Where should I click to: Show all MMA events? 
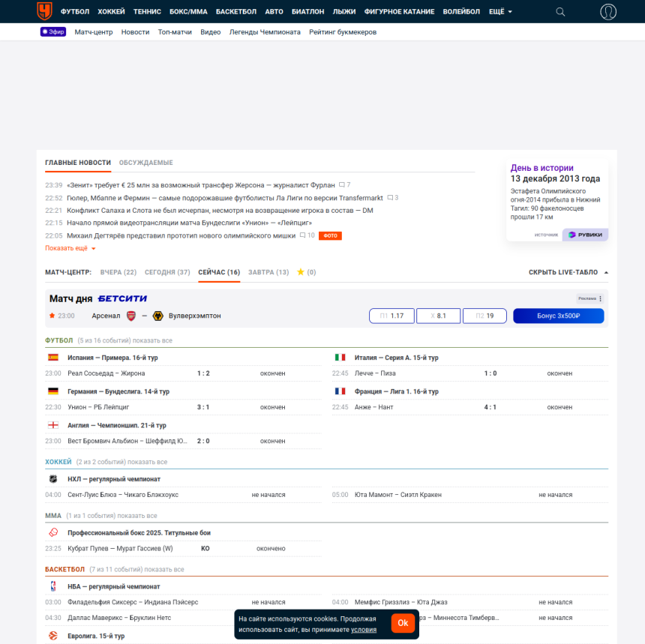(137, 516)
